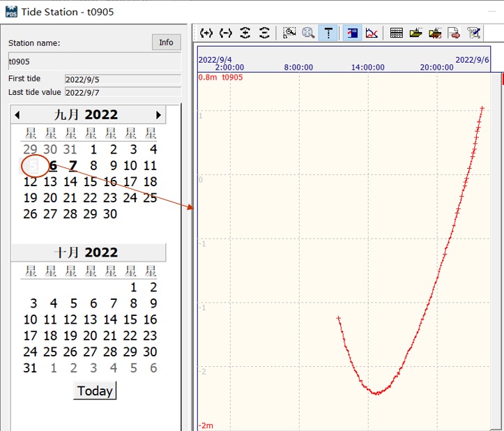Click the multi-curve graph icon
This screenshot has width=504, height=431.
point(372,33)
